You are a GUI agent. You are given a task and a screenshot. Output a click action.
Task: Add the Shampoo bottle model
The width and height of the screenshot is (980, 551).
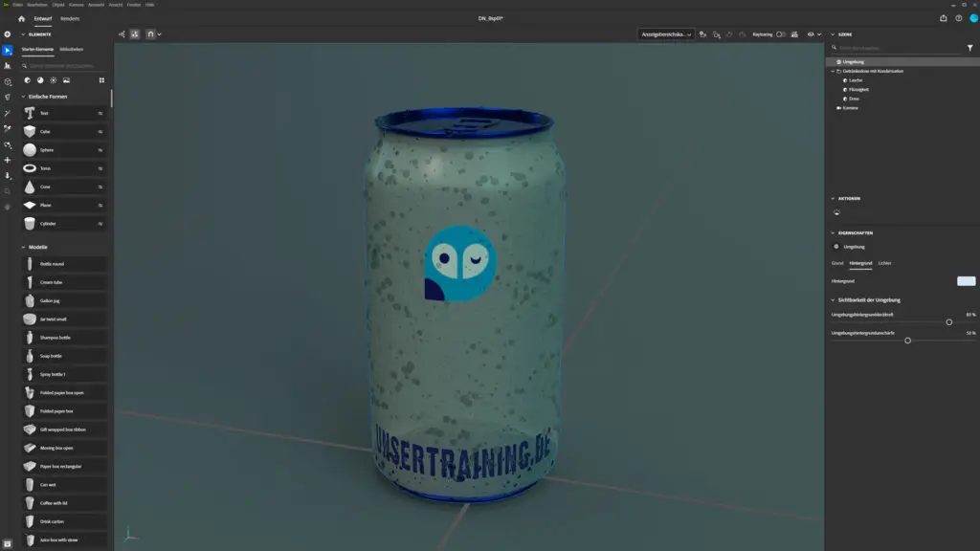pos(63,338)
